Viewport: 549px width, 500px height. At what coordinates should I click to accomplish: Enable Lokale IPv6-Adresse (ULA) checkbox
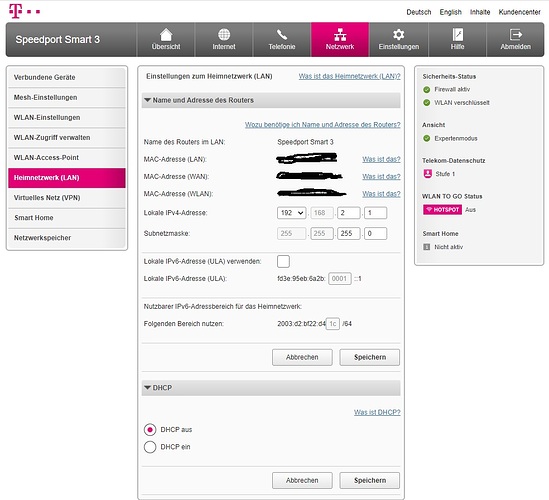283,262
